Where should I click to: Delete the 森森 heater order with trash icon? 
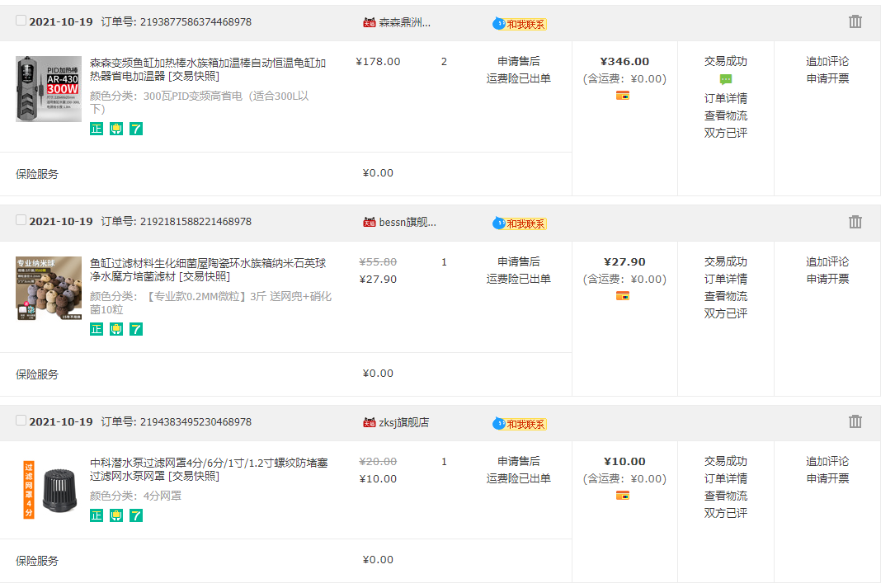tap(855, 22)
